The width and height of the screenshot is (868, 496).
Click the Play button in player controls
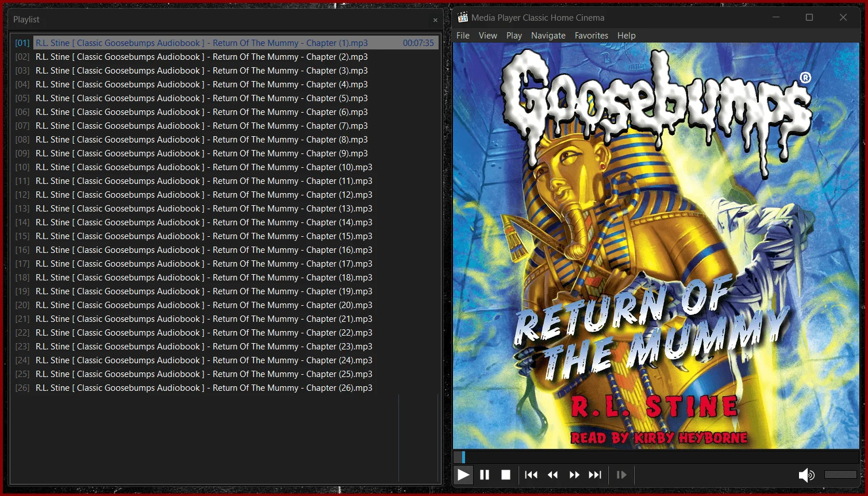coord(463,475)
